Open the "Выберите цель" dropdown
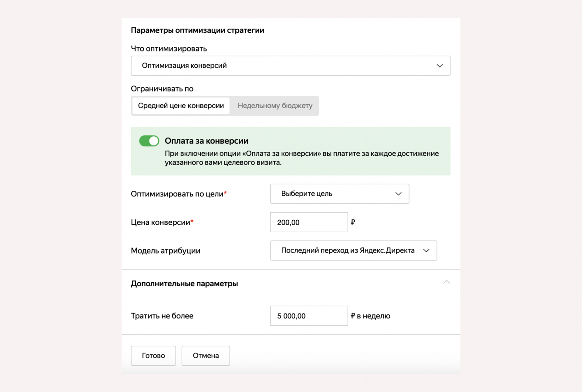Screen dimensions: 582x392 point(339,194)
